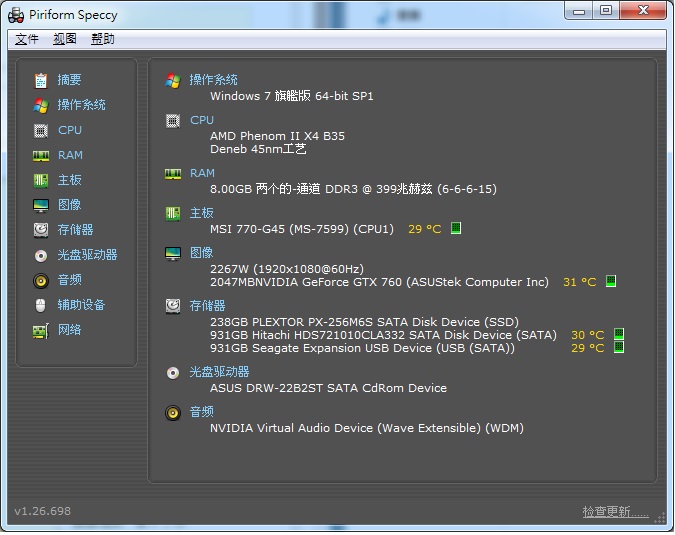Click RAM module icon in summary panel
The height and width of the screenshot is (535, 675).
[x=173, y=174]
